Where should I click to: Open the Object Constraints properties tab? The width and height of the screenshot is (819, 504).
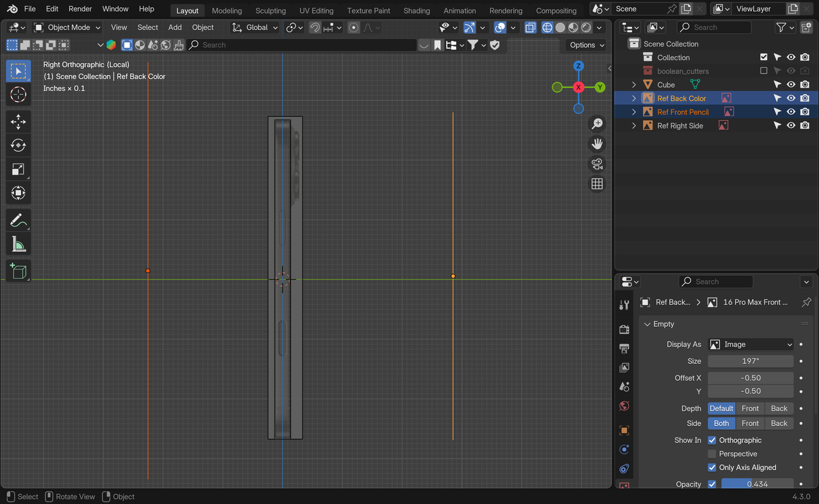coord(624,469)
